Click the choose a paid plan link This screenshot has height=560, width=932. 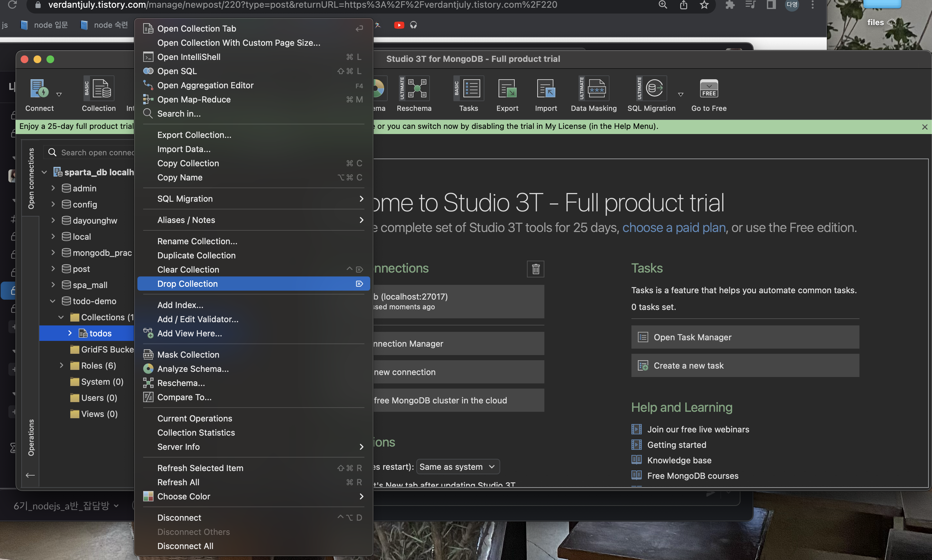tap(674, 227)
